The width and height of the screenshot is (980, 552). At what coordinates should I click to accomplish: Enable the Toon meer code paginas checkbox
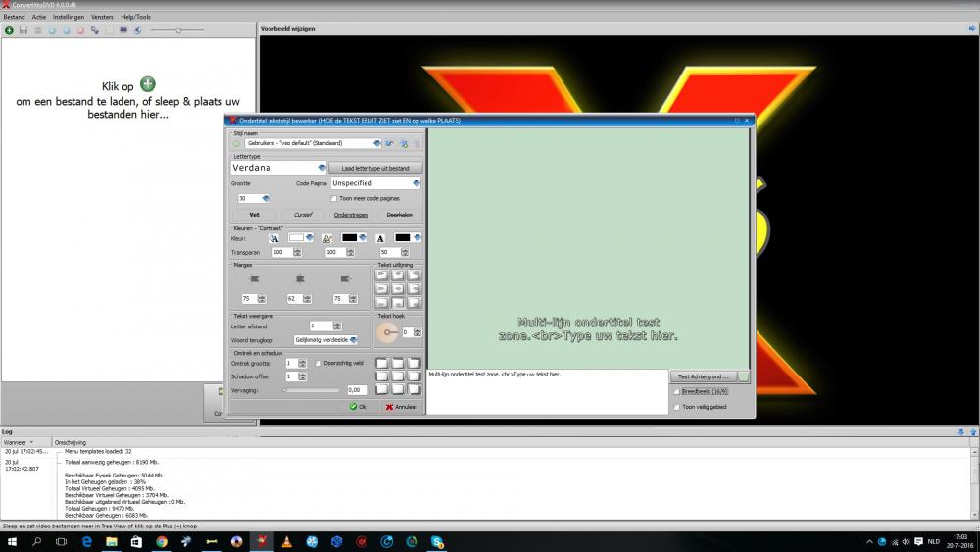(x=334, y=198)
